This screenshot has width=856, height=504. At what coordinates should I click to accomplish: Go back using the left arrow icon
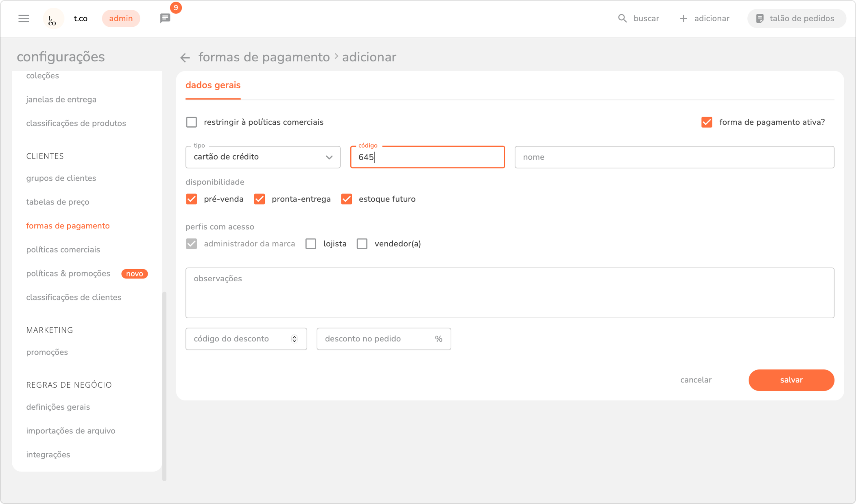tap(185, 58)
